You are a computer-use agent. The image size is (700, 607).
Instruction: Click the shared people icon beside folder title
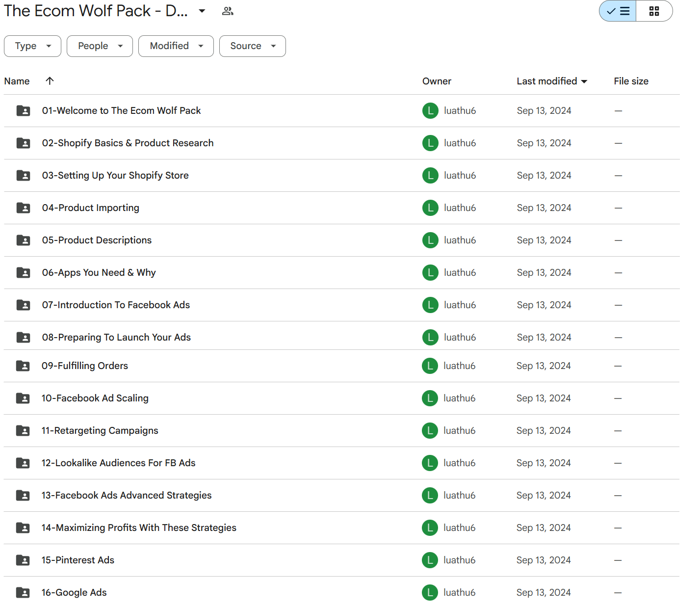[228, 11]
